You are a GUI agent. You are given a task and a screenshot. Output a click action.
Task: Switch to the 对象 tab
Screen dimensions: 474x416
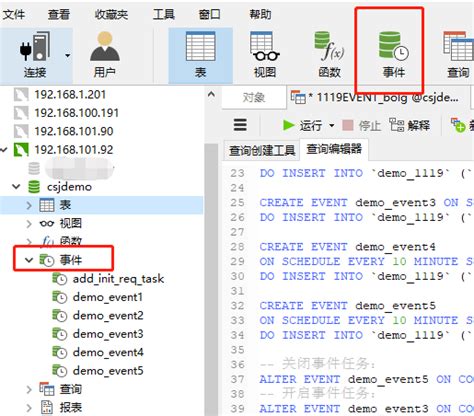[254, 97]
